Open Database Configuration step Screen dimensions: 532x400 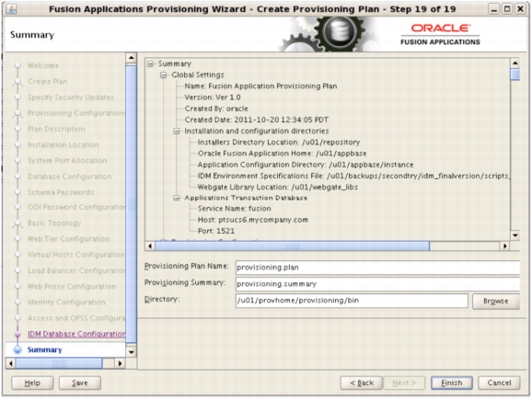coord(70,177)
